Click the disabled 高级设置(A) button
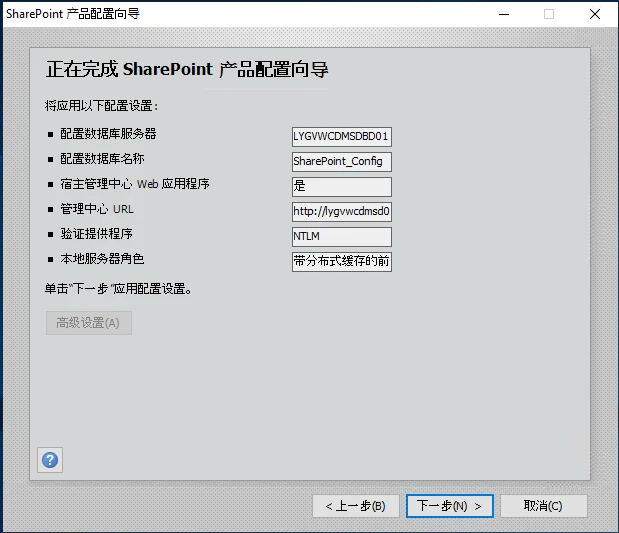Image resolution: width=619 pixels, height=533 pixels. pyautogui.click(x=89, y=323)
